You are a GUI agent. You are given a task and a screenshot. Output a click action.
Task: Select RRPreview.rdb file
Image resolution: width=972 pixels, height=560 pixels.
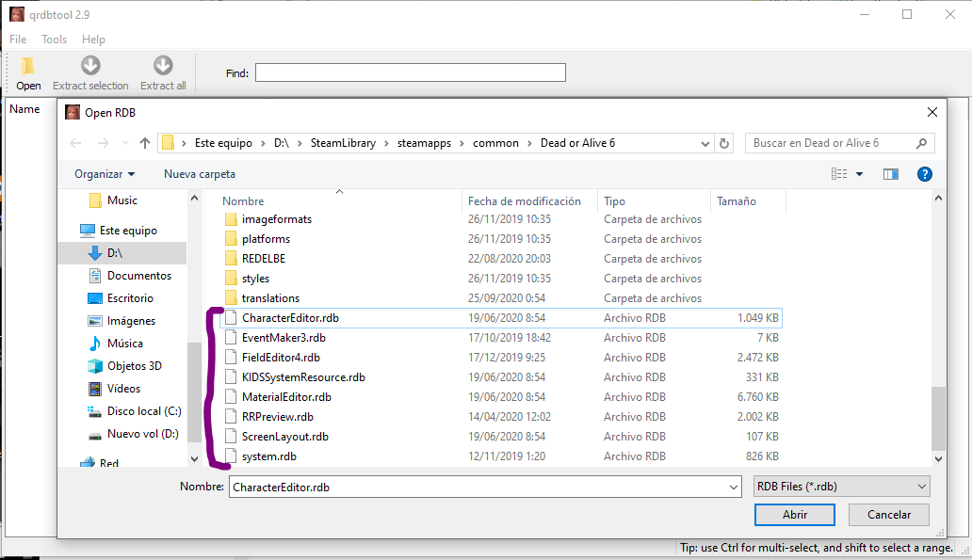coord(277,417)
